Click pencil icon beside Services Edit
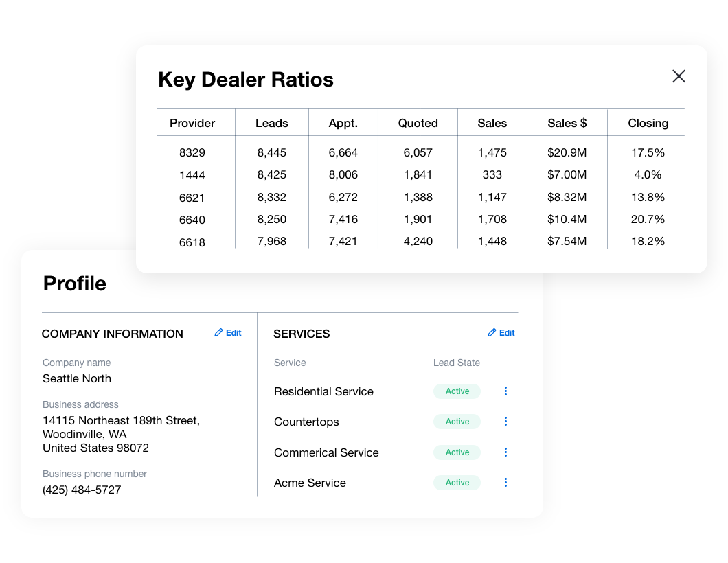Viewport: 728px width, 563px height. coord(492,332)
